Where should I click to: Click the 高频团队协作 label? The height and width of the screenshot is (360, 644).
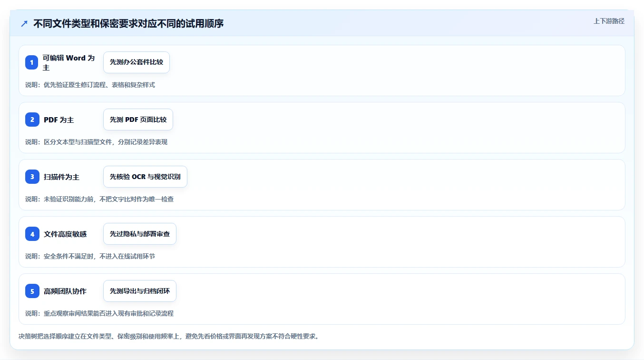tap(65, 291)
